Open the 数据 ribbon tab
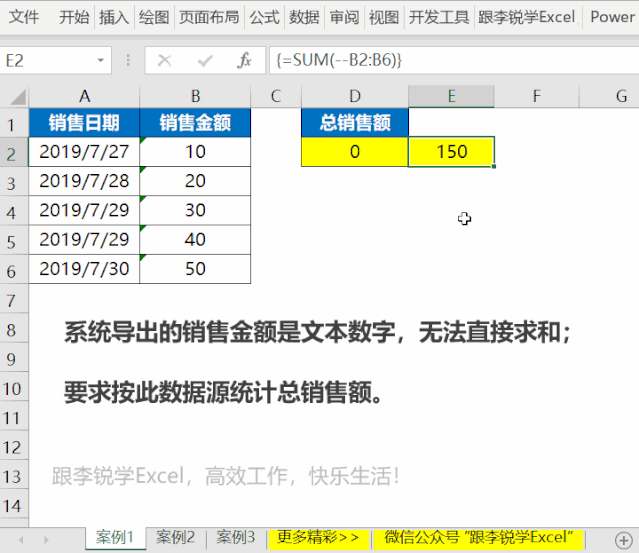This screenshot has width=639, height=553. [304, 17]
